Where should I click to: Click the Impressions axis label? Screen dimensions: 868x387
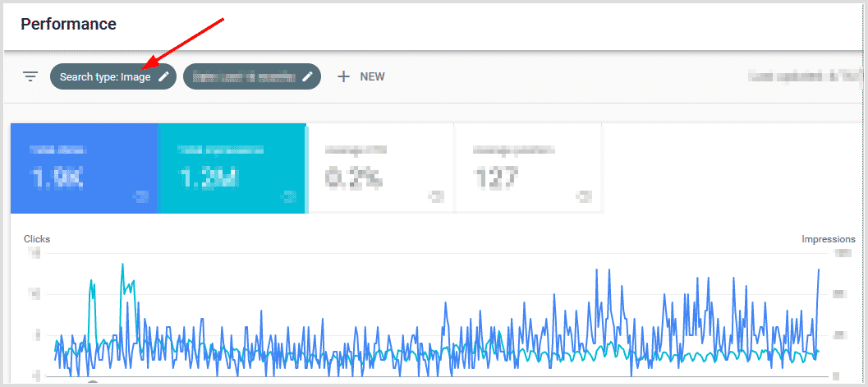click(x=828, y=239)
